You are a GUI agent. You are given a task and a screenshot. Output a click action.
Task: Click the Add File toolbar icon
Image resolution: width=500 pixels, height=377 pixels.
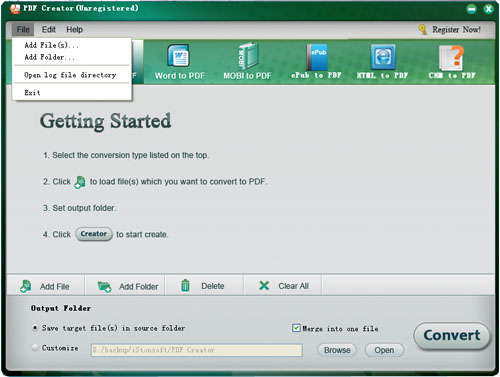[26, 286]
